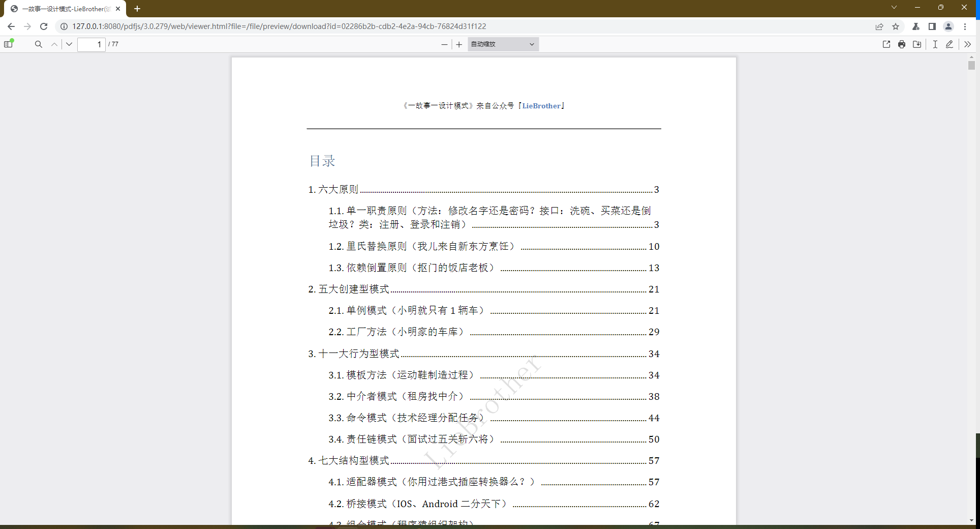Open 1.3. 依赖倒置原则 contents entry
Screen dimensions: 980x529
tap(494, 268)
